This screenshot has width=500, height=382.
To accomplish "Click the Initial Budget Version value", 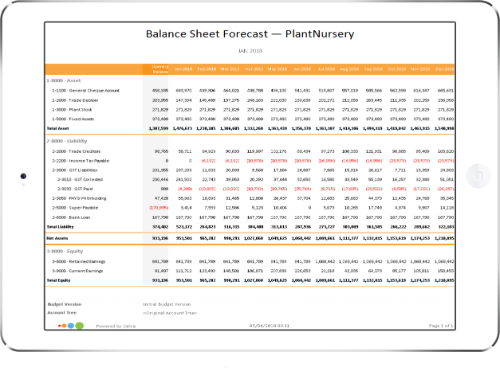I will 167,304.
